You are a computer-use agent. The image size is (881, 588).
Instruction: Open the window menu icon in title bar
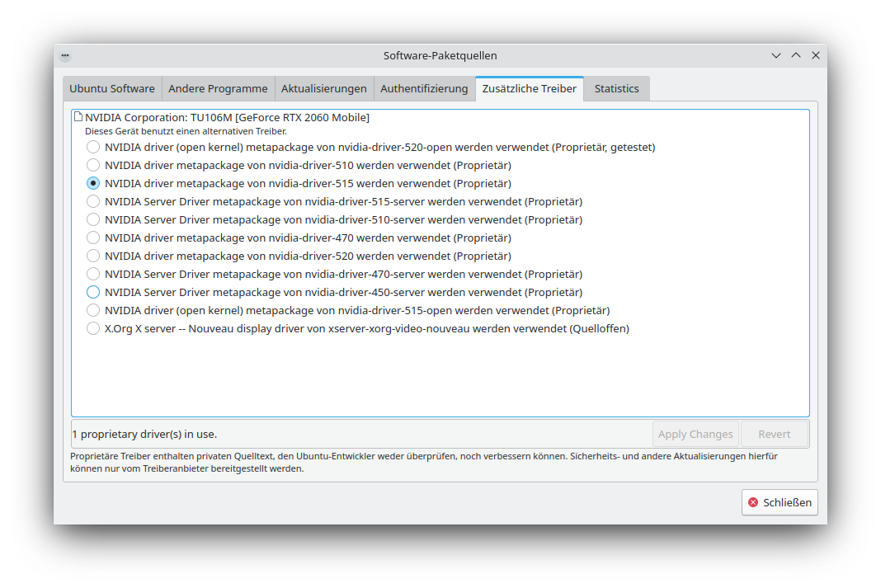pos(65,55)
